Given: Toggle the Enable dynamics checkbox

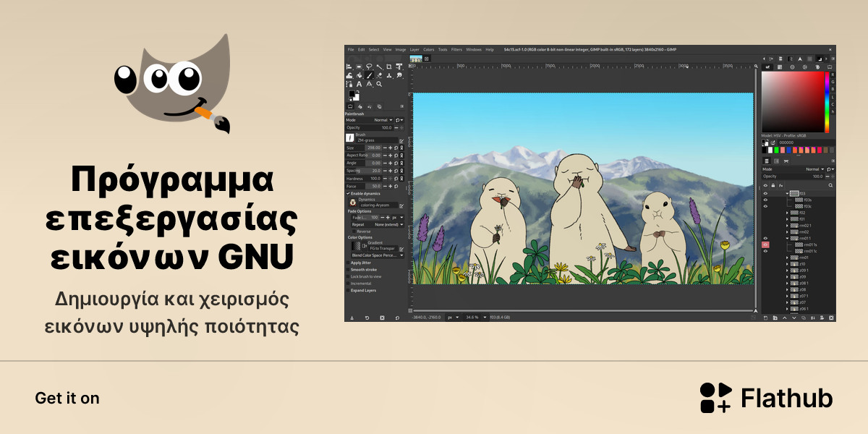Looking at the screenshot, I should (x=348, y=194).
